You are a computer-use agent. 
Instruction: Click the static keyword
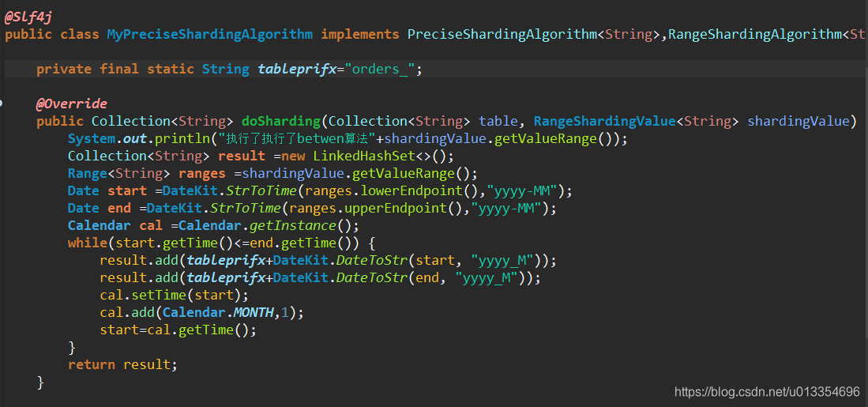pyautogui.click(x=171, y=70)
